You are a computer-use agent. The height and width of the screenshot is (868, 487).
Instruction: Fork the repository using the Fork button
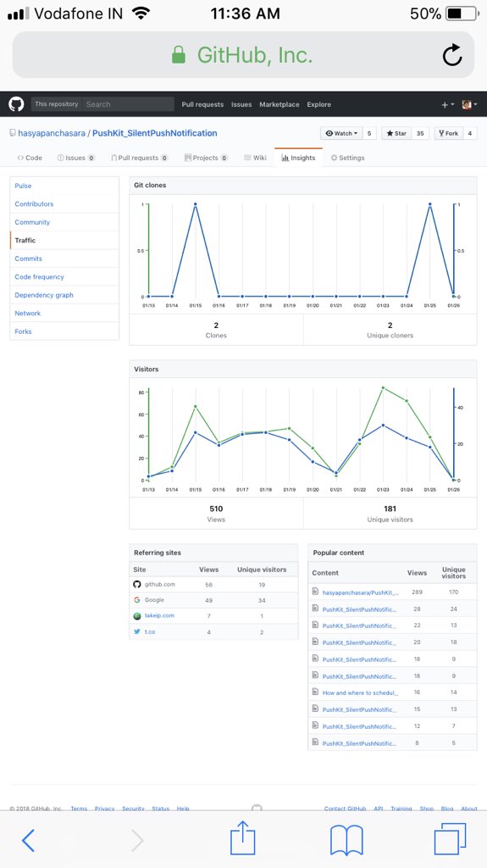click(x=448, y=133)
